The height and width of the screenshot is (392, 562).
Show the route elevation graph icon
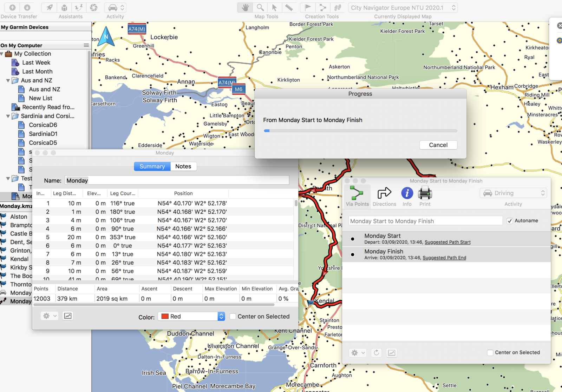392,353
